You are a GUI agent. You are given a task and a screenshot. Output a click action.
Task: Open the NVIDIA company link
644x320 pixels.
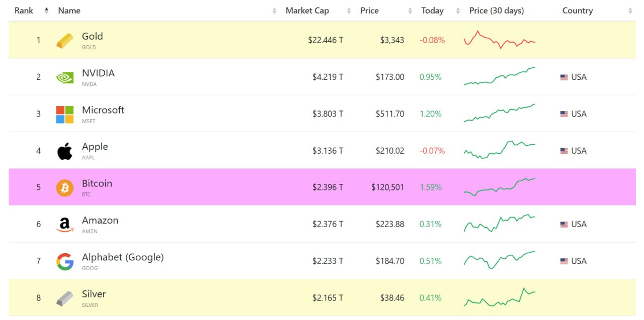coord(98,73)
